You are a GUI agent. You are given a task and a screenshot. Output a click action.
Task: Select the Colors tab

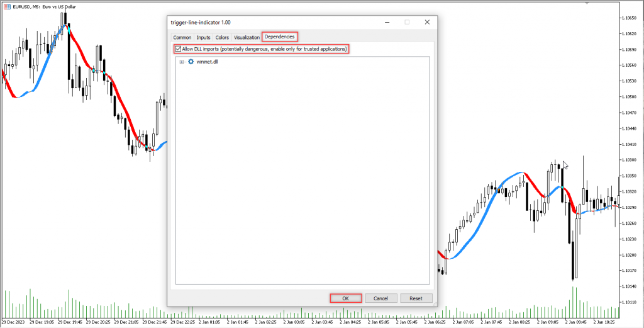222,37
